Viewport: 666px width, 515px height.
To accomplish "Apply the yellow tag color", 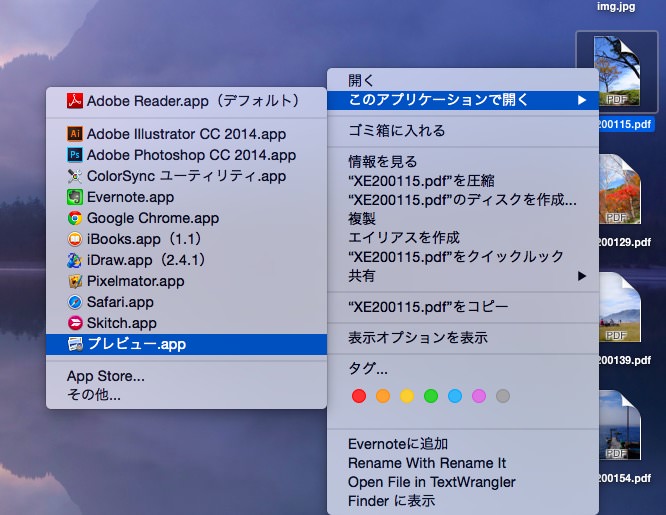I will click(407, 396).
